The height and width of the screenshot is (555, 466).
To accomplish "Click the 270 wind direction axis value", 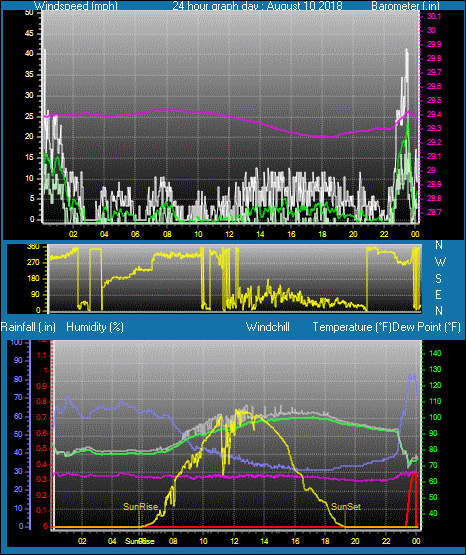I will pyautogui.click(x=33, y=263).
